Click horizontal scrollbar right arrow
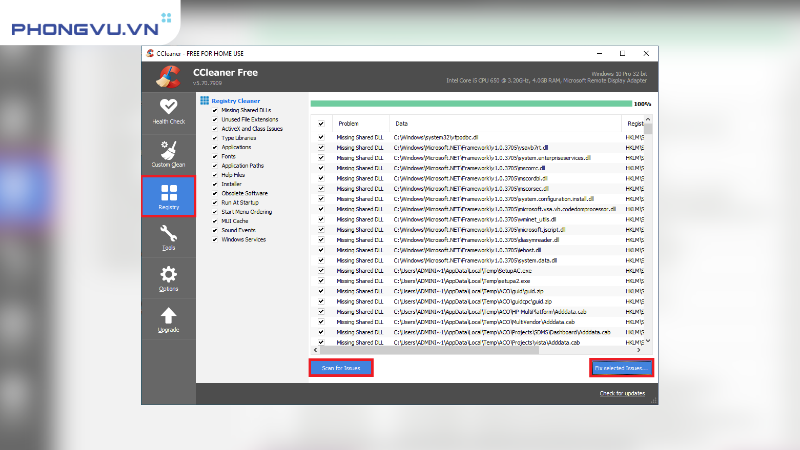 (639, 350)
